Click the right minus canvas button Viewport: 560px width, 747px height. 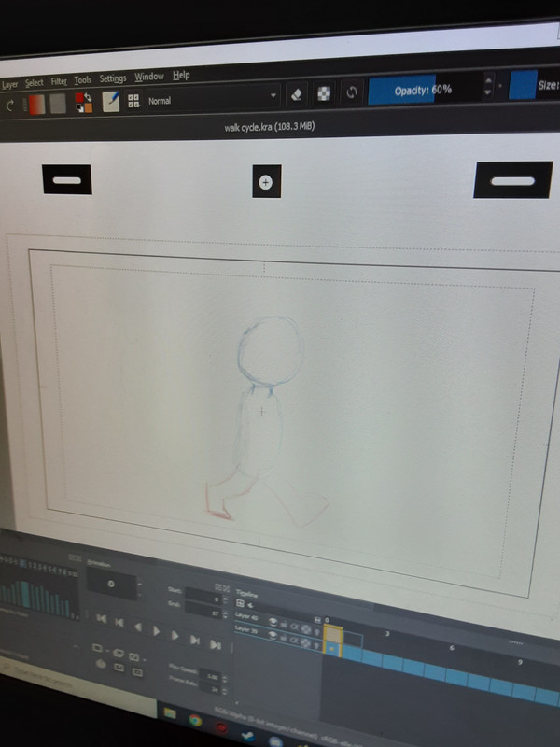[x=513, y=180]
